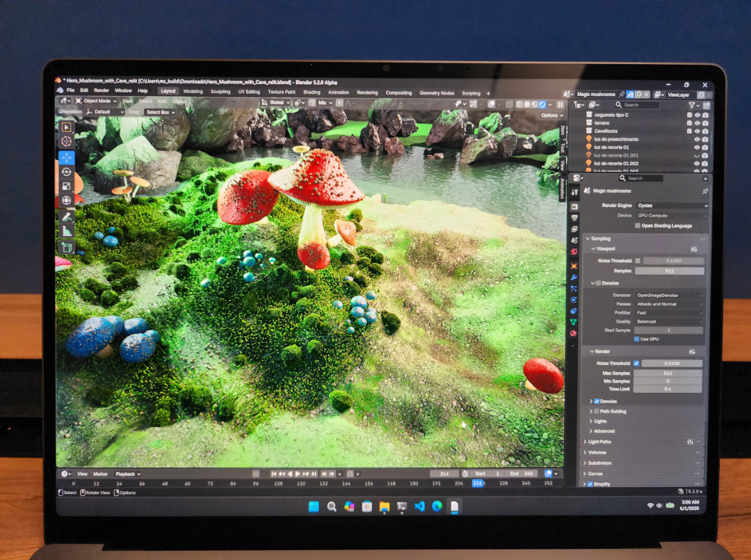
Task: Hide luz de preenchimento in viewport
Action: pos(697,139)
